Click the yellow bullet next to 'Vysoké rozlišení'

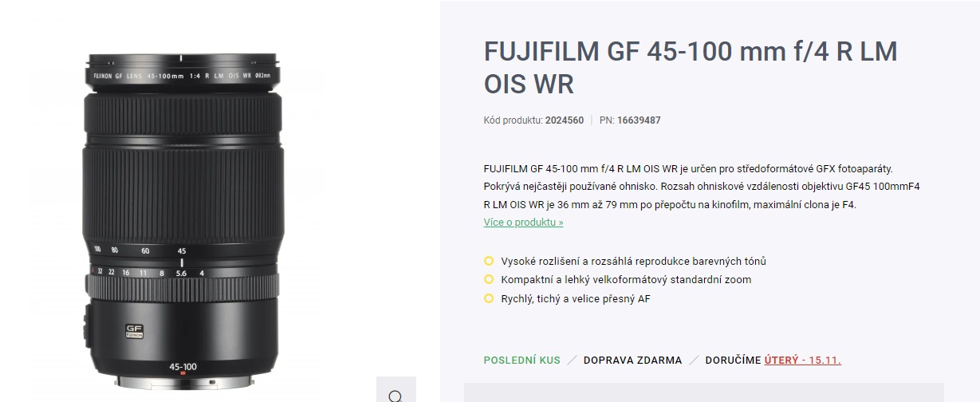[x=489, y=261]
